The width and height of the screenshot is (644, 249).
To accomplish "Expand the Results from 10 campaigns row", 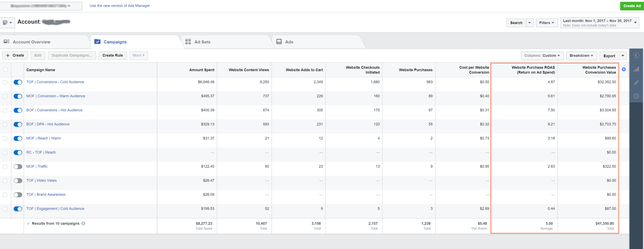I will 28,223.
